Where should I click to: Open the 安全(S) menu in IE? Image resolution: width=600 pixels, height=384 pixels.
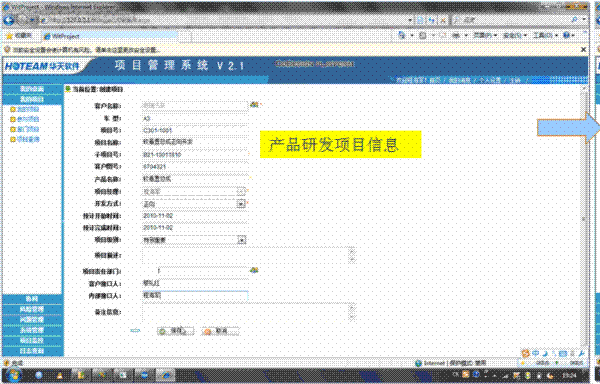[x=514, y=36]
